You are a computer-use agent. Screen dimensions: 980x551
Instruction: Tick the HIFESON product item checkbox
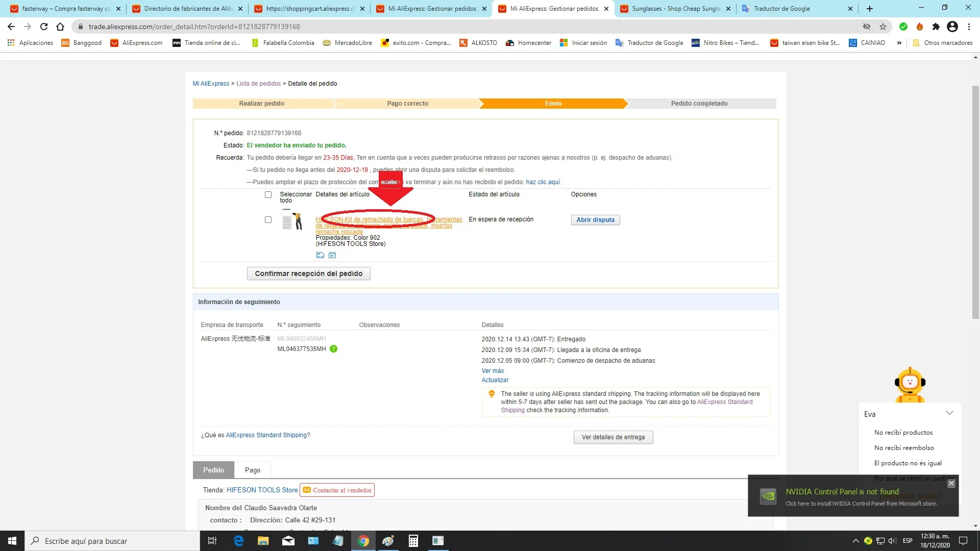268,219
